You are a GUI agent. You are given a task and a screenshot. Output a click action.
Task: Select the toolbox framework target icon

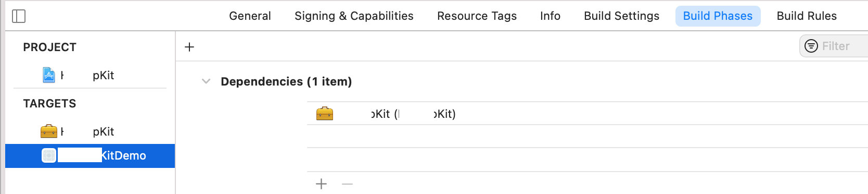coord(49,131)
